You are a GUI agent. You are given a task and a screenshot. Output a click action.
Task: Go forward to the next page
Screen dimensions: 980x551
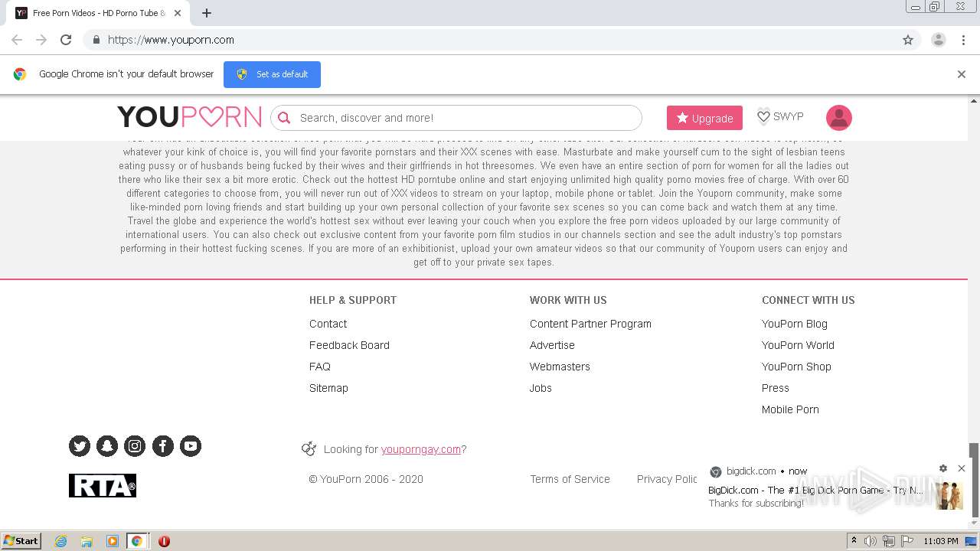41,40
